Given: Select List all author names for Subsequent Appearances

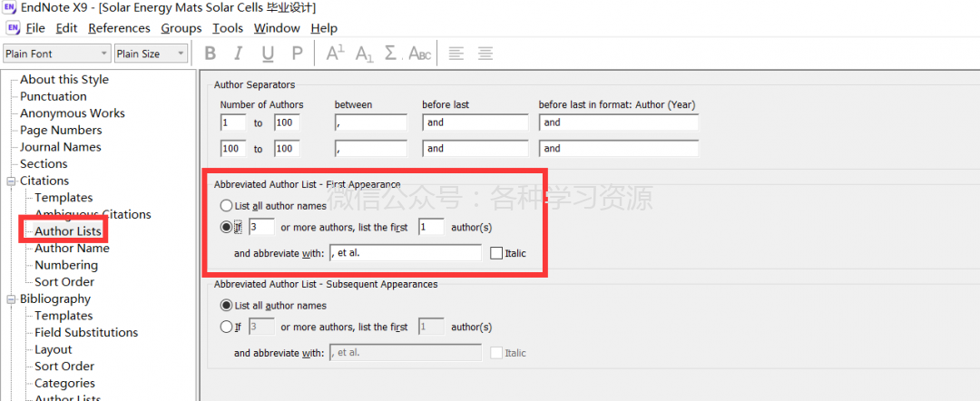Looking at the screenshot, I should [x=226, y=306].
